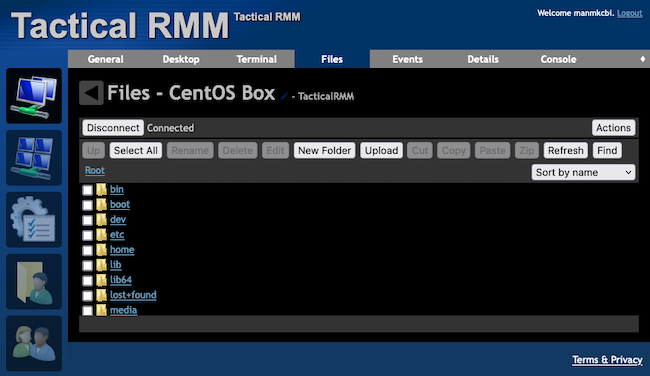Open My Devices sidebar icon
The image size is (650, 376).
point(34,96)
